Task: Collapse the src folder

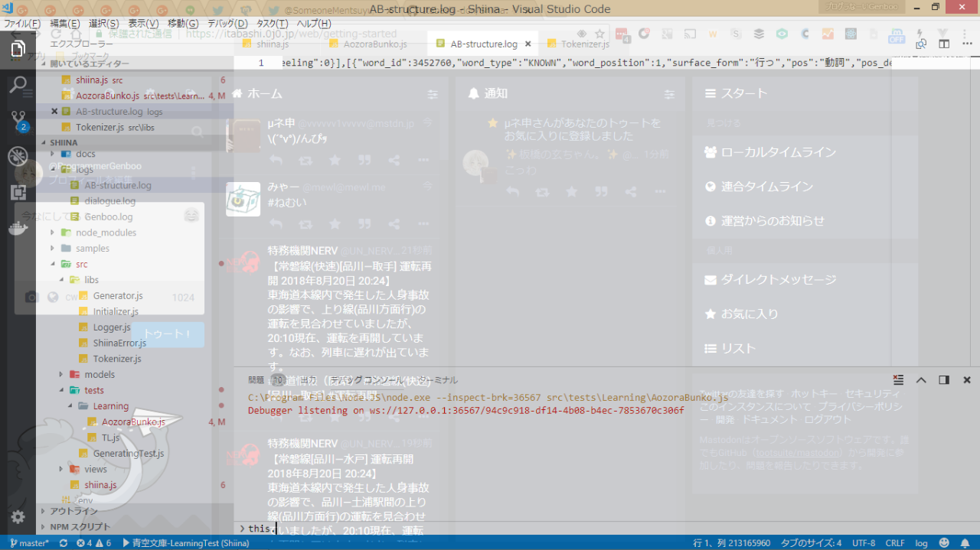Action: (81, 264)
